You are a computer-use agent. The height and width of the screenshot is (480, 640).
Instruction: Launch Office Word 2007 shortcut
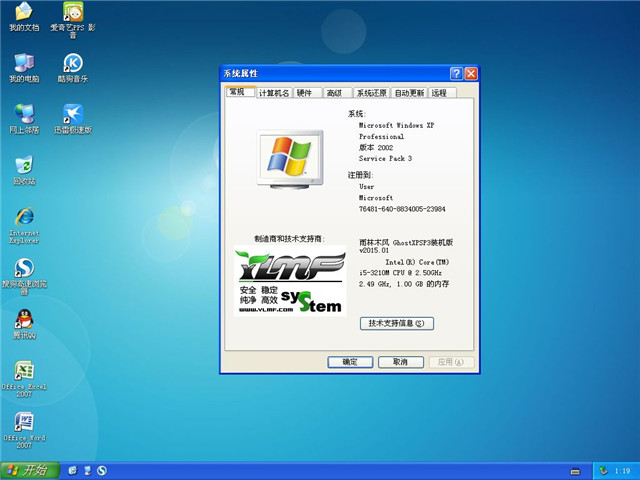[x=24, y=430]
